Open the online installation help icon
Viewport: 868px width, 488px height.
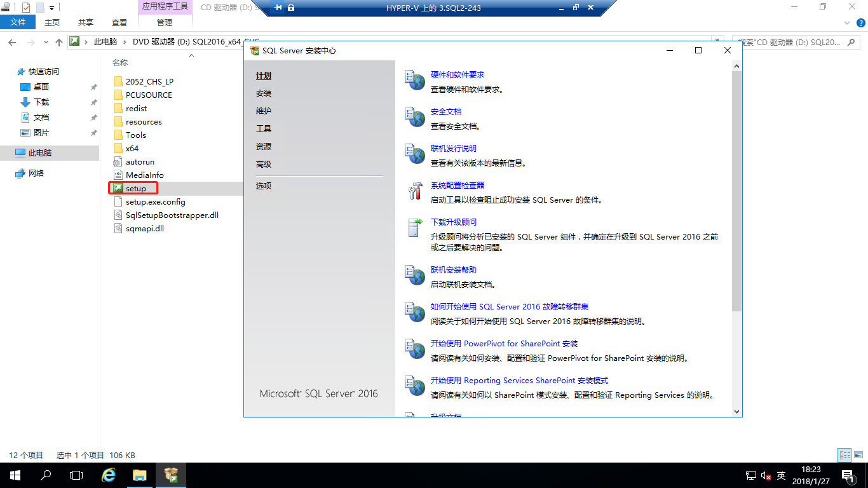[415, 276]
